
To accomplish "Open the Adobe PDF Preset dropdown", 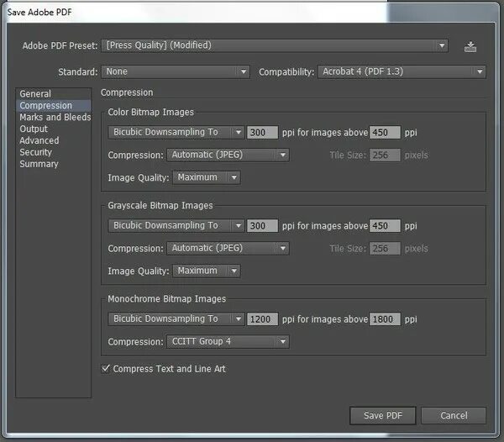I will (x=275, y=45).
